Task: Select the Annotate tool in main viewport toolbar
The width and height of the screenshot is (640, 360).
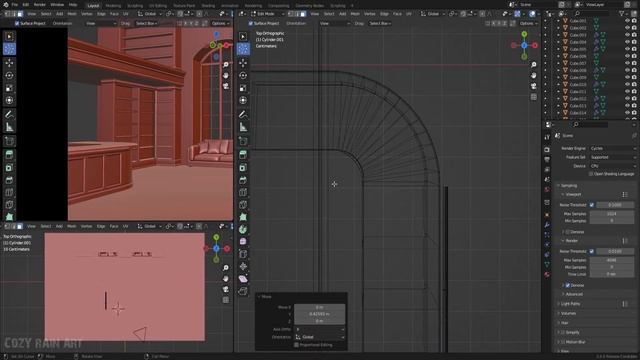Action: 243,115
